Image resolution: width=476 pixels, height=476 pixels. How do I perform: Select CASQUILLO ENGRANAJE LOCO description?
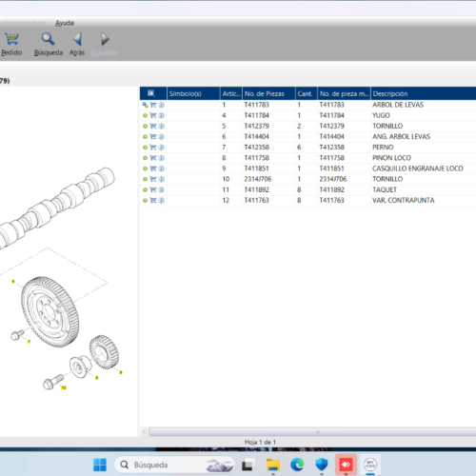point(418,169)
